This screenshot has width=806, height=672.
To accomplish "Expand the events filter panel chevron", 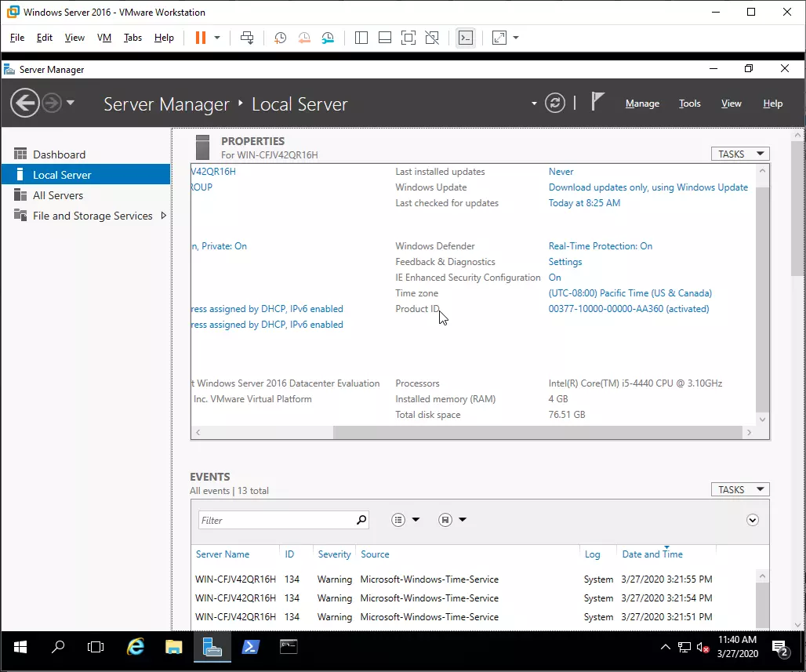I will click(x=753, y=520).
